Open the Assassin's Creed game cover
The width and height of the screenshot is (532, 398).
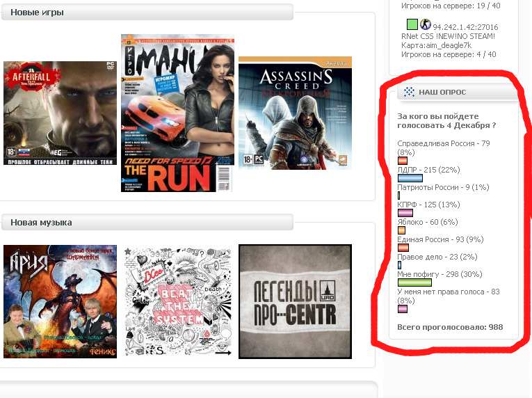tap(295, 113)
